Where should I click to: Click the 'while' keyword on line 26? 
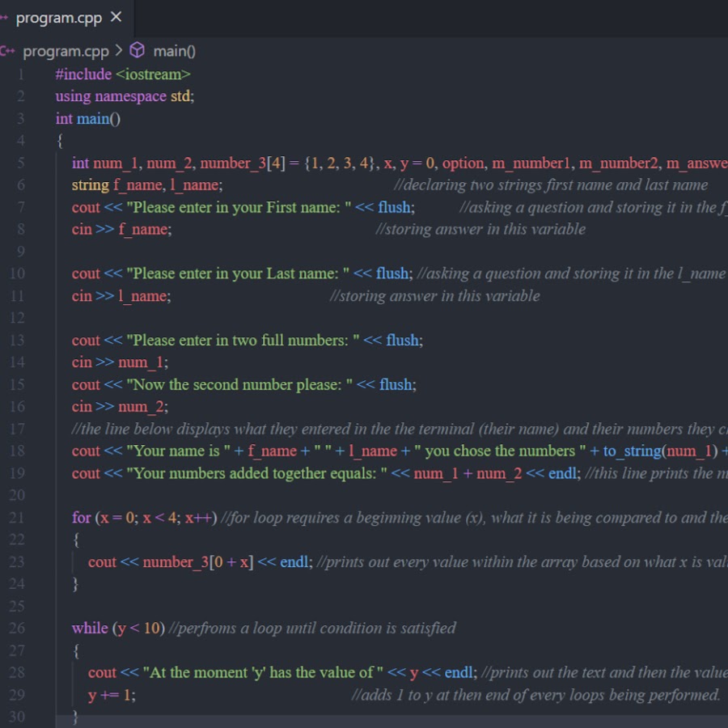pos(91,628)
